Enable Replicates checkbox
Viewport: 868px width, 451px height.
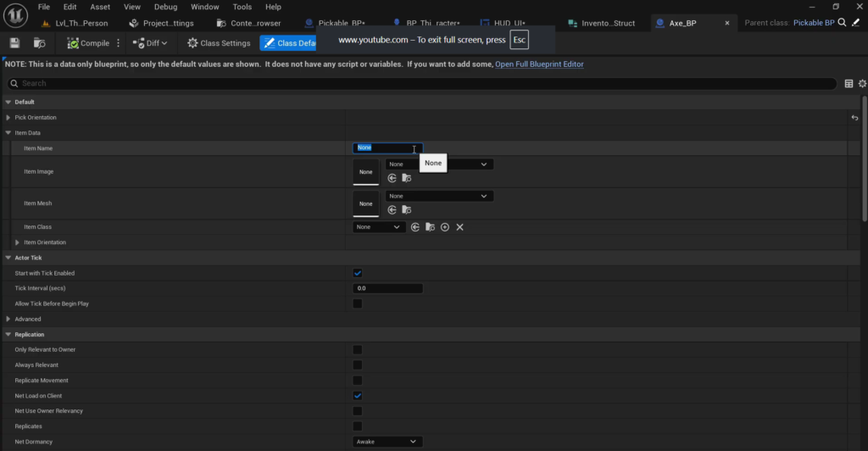point(358,426)
